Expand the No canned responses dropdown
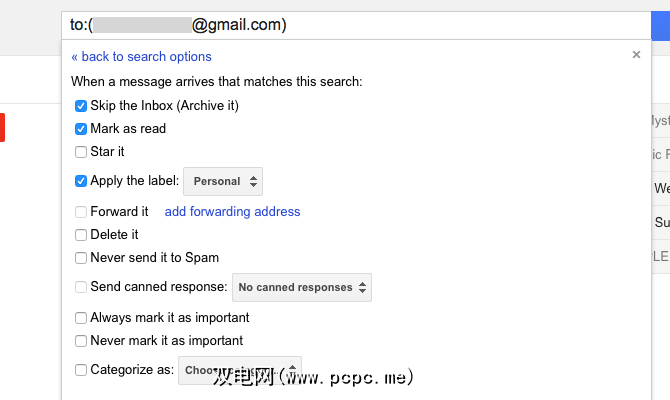The height and width of the screenshot is (400, 670). point(302,287)
